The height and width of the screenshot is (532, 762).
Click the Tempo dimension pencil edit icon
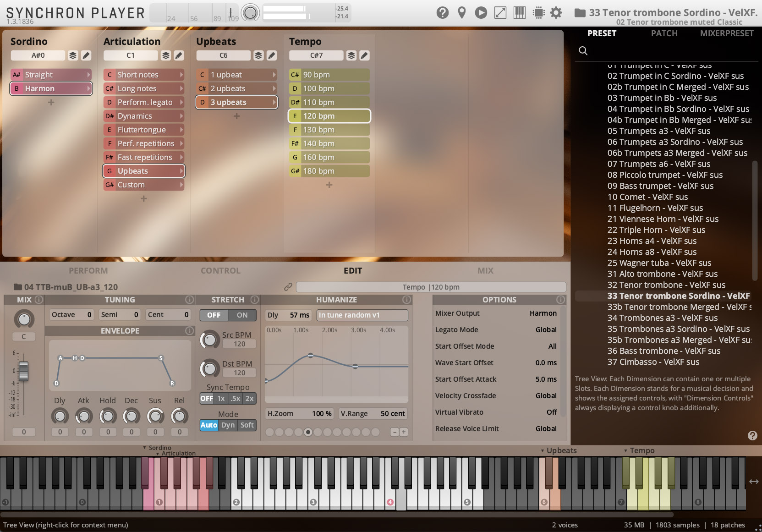(364, 55)
